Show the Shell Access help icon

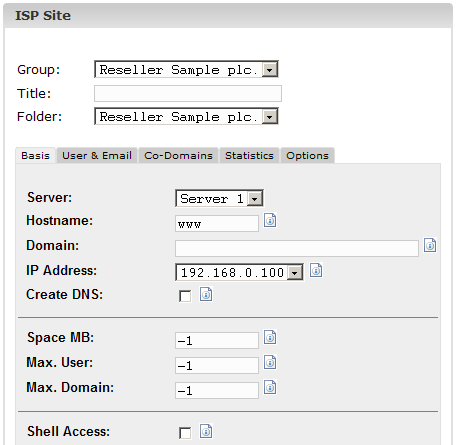coord(206,431)
